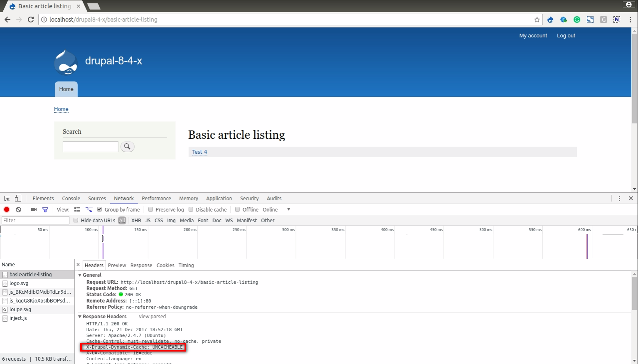
Task: Click view parsed next to Response Headers
Action: click(152, 316)
